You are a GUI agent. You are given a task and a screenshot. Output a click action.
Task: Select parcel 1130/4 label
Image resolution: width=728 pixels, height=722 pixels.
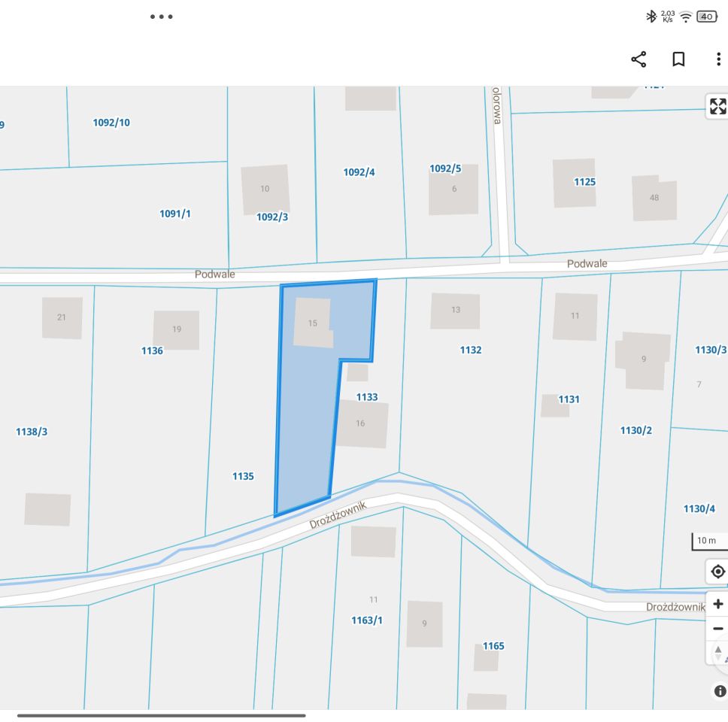(699, 509)
